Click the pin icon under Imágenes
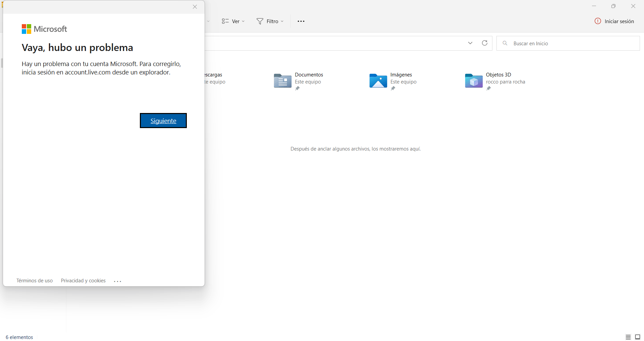Image resolution: width=644 pixels, height=341 pixels. tap(393, 89)
